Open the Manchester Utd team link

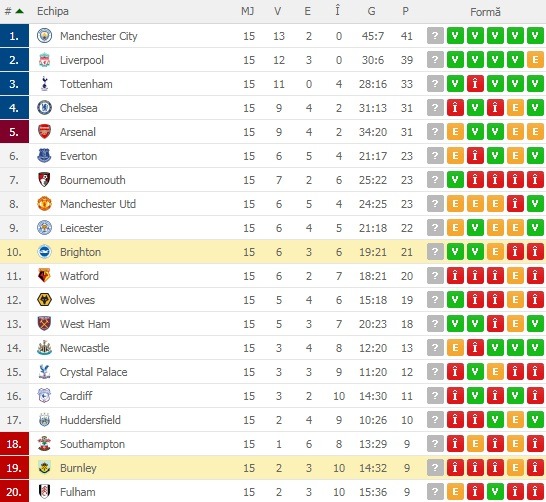(x=98, y=204)
